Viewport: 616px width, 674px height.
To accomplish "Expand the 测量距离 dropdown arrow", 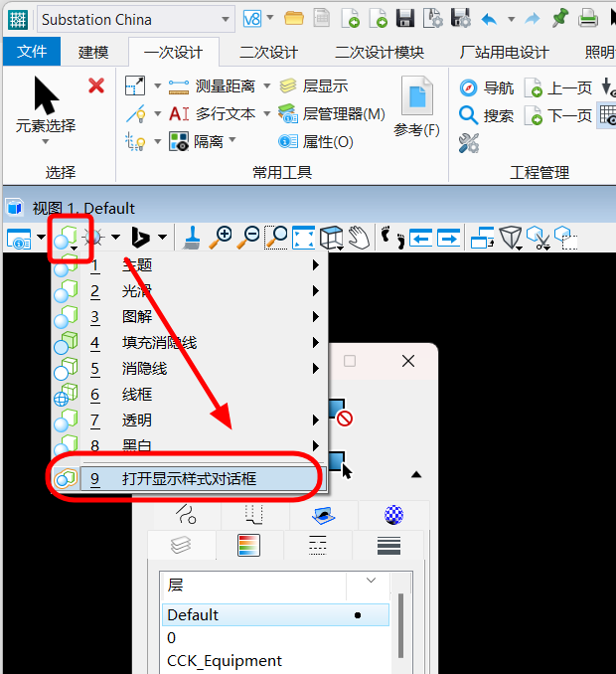I will click(x=266, y=85).
